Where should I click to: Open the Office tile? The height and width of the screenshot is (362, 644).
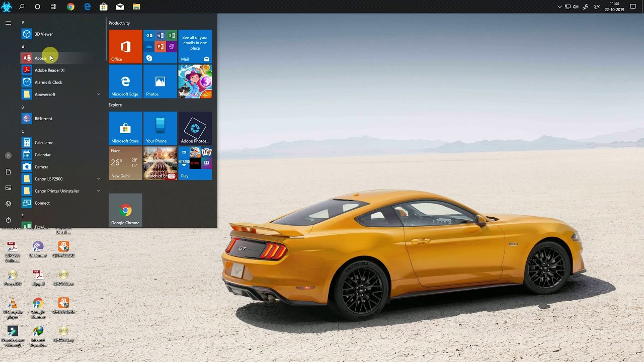(125, 46)
